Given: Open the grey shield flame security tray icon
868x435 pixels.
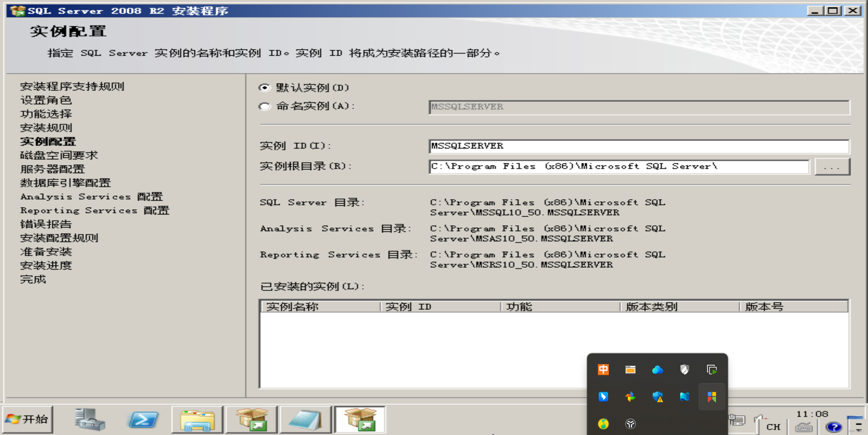Looking at the screenshot, I should tap(684, 369).
